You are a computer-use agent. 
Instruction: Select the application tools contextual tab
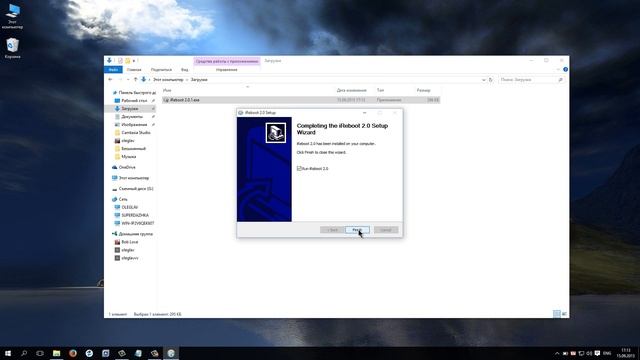click(x=227, y=61)
